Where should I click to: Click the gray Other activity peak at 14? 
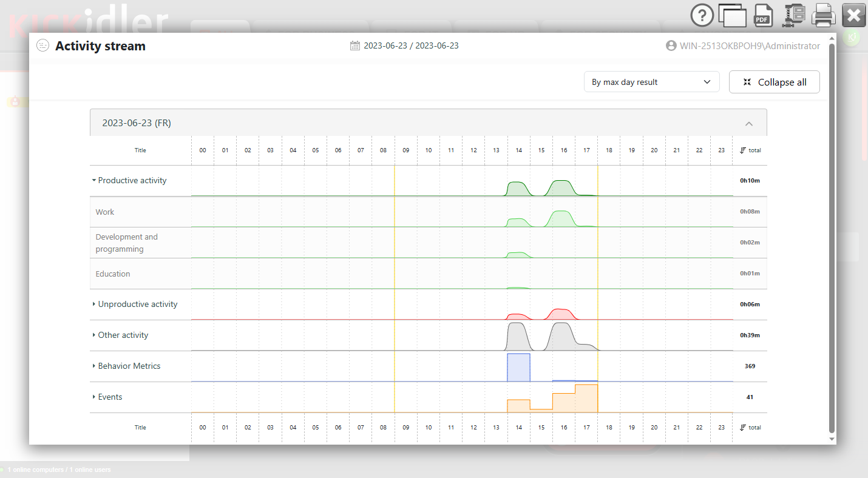517,336
